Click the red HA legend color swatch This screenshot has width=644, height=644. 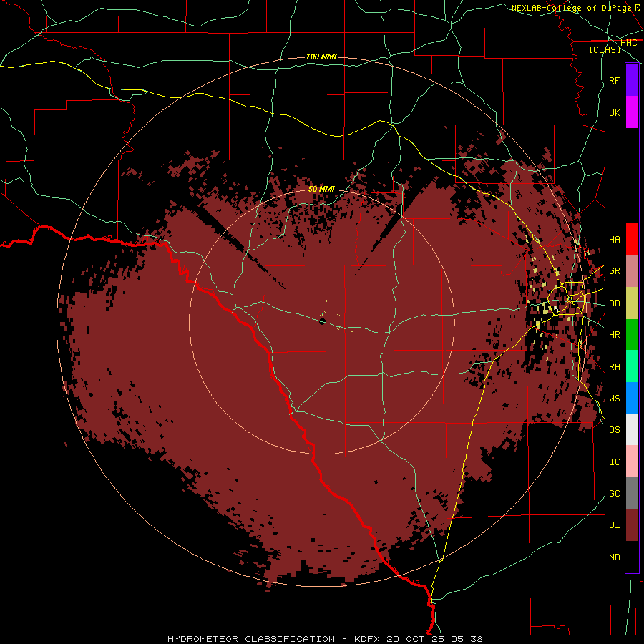coord(632,239)
